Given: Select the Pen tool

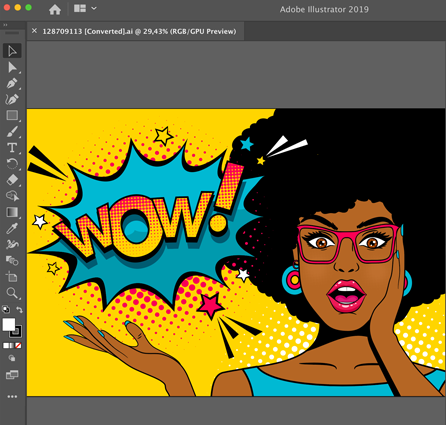Looking at the screenshot, I should coord(12,83).
